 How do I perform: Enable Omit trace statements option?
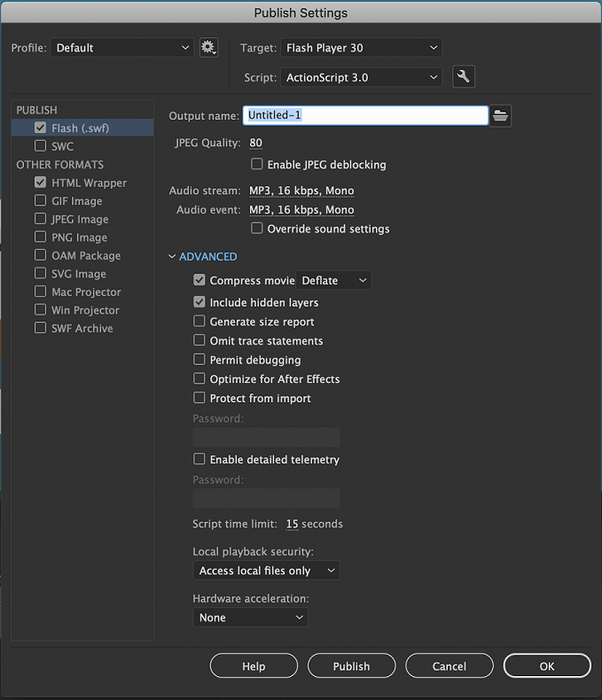(x=199, y=341)
